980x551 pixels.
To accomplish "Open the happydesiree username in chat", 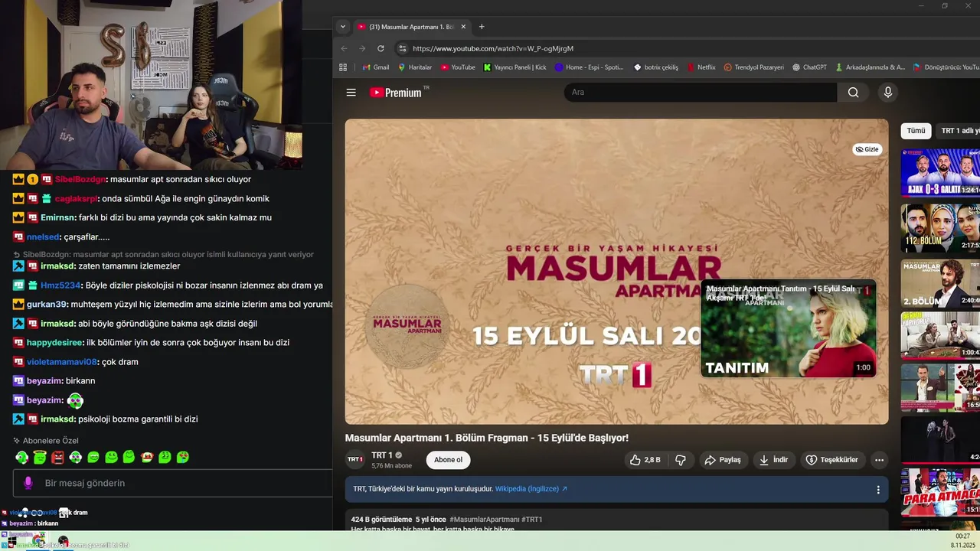I will (54, 343).
